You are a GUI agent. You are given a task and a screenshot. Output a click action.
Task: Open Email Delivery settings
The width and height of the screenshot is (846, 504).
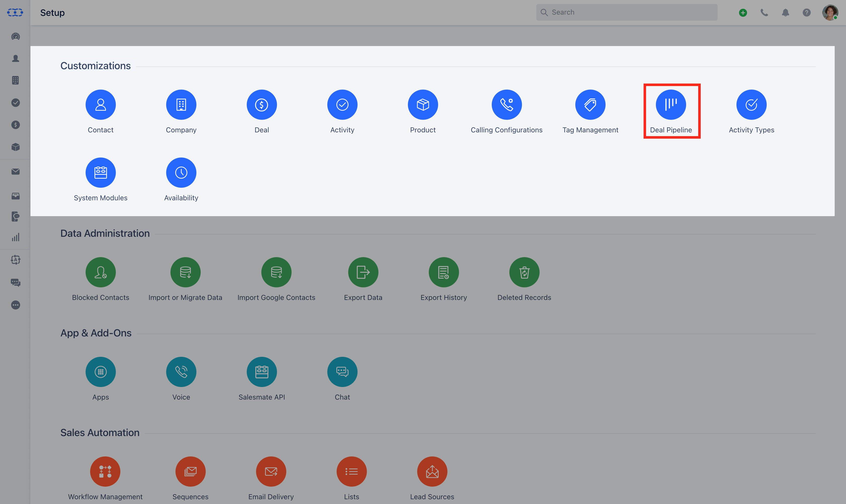[271, 471]
